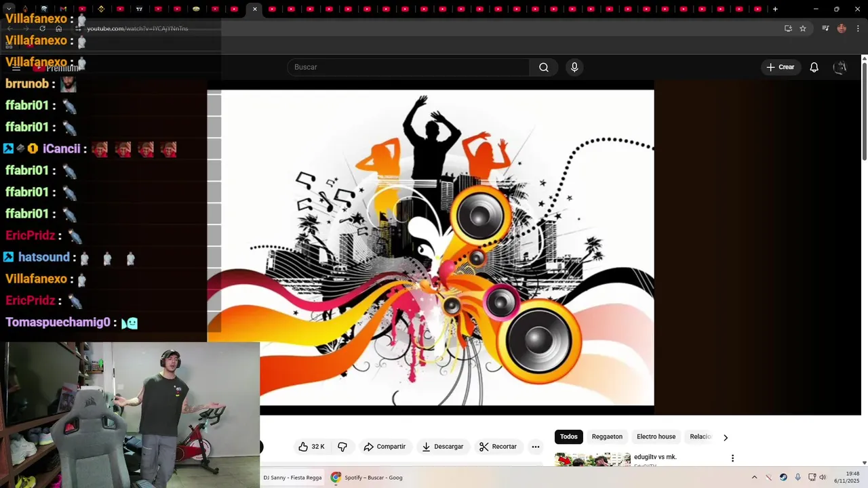Click the Compartir button
868x488 pixels.
[384, 447]
